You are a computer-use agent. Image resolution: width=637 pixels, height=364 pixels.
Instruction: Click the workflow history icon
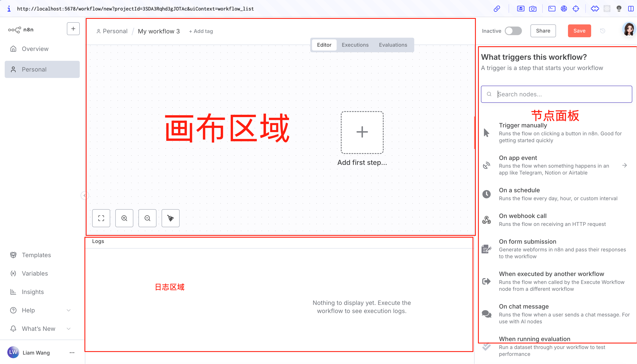click(602, 31)
